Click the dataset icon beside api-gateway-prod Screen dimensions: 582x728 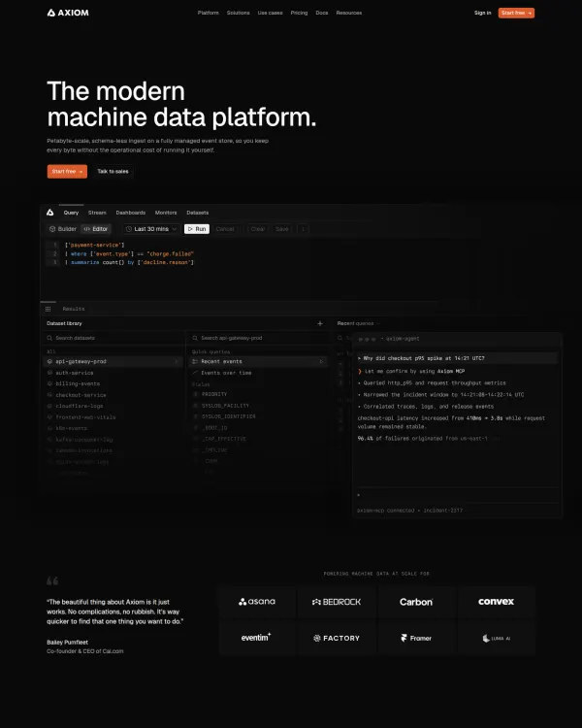point(50,361)
